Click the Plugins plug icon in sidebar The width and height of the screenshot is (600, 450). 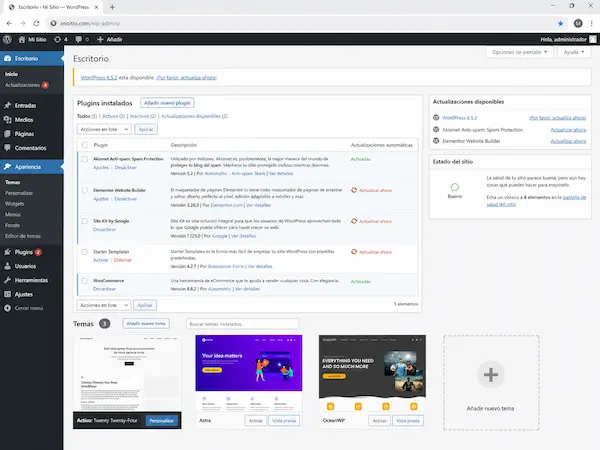point(7,252)
